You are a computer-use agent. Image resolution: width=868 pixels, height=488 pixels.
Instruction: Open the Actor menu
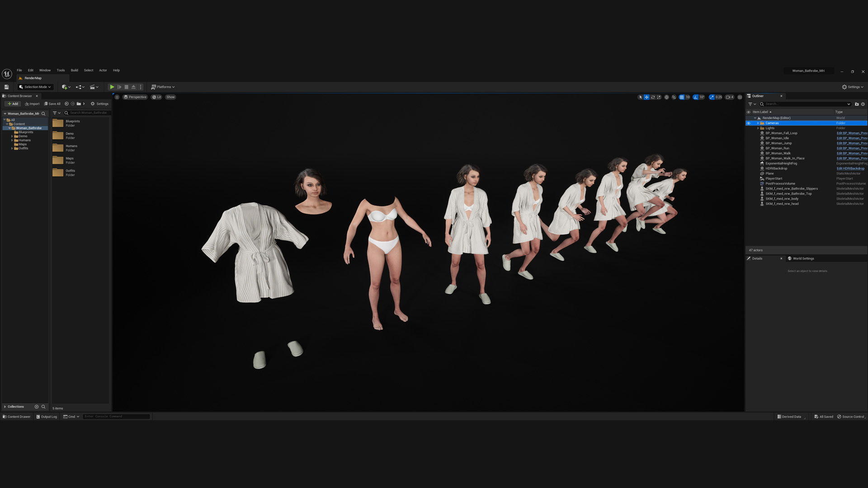[103, 70]
